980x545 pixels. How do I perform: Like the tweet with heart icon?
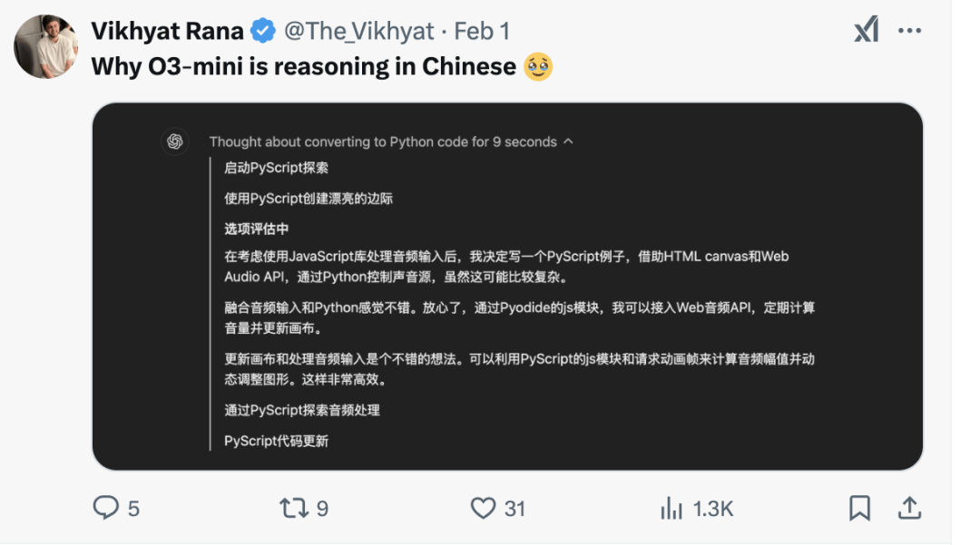483,508
